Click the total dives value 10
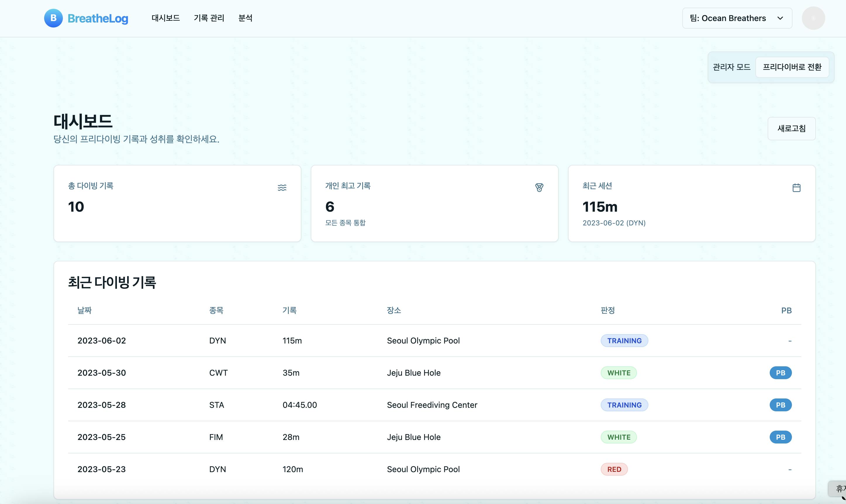Screen dimensions: 846x504 pos(76,206)
